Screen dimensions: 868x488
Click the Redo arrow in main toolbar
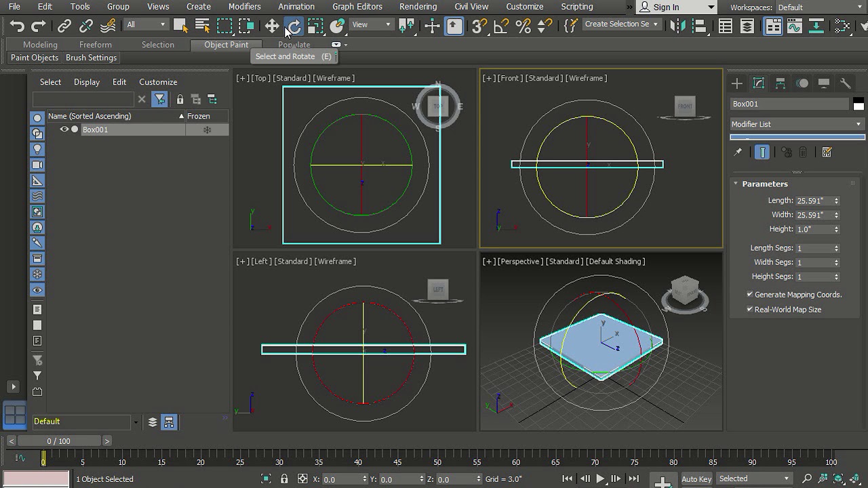pyautogui.click(x=39, y=26)
